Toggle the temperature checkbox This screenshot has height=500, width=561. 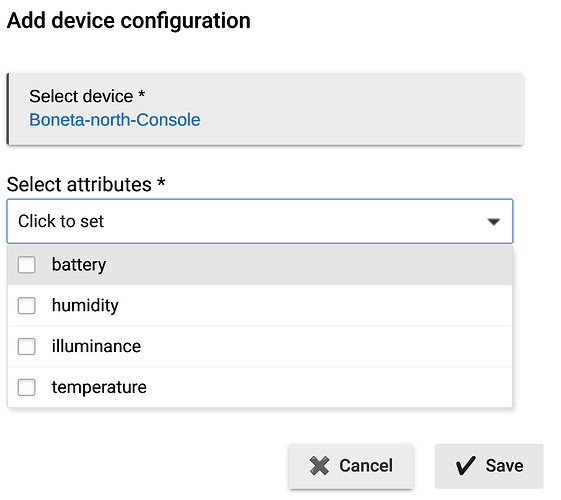(x=26, y=387)
